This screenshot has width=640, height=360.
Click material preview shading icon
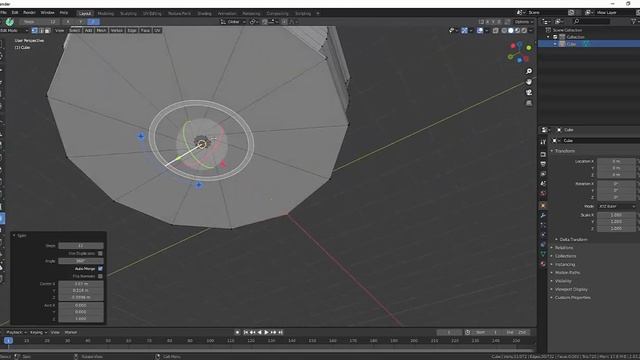coord(517,31)
